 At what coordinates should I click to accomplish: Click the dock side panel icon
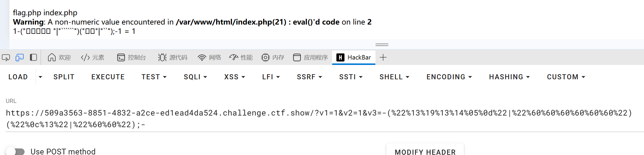pos(33,57)
